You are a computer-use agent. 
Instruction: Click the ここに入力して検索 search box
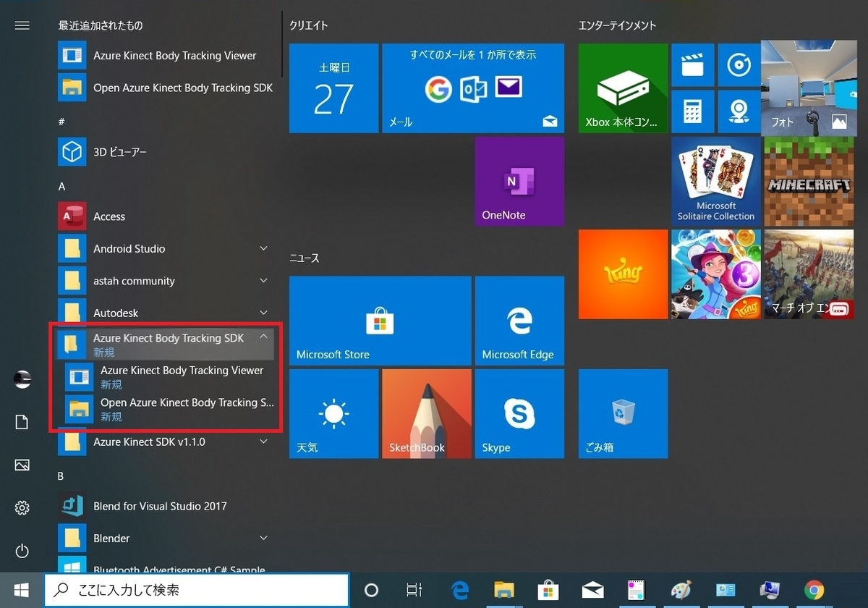[196, 590]
